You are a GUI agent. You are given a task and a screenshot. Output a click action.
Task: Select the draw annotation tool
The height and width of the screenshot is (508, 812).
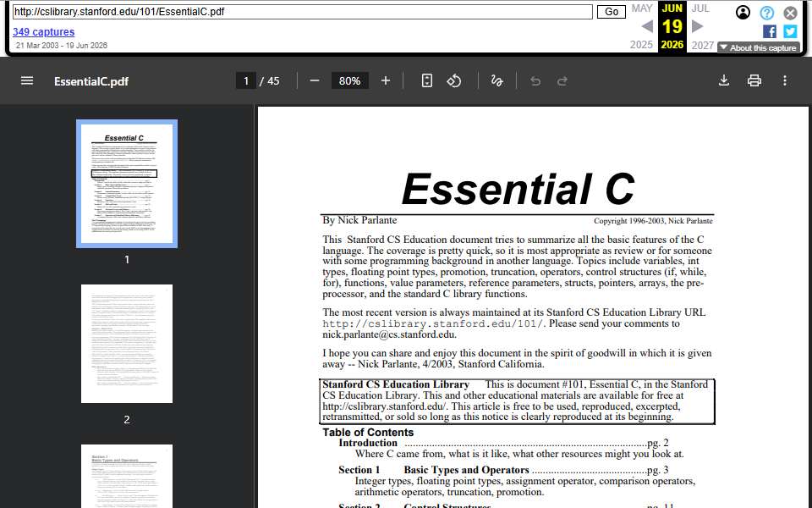point(497,81)
